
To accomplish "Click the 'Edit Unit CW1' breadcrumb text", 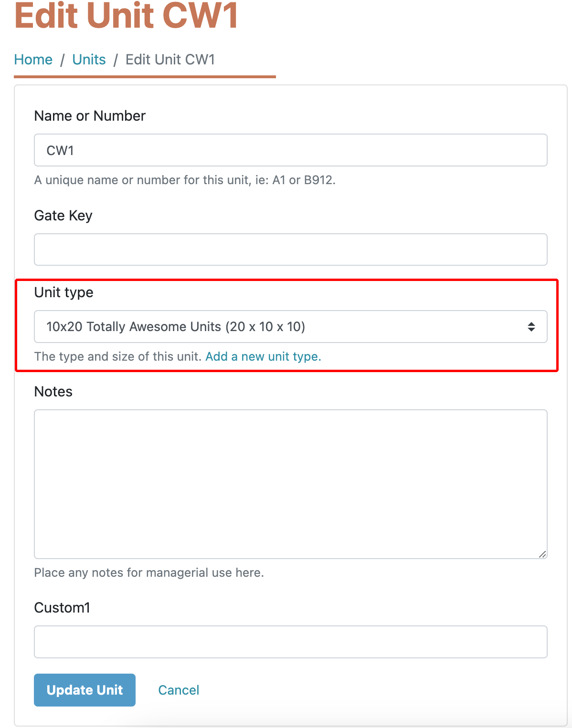I will (170, 60).
